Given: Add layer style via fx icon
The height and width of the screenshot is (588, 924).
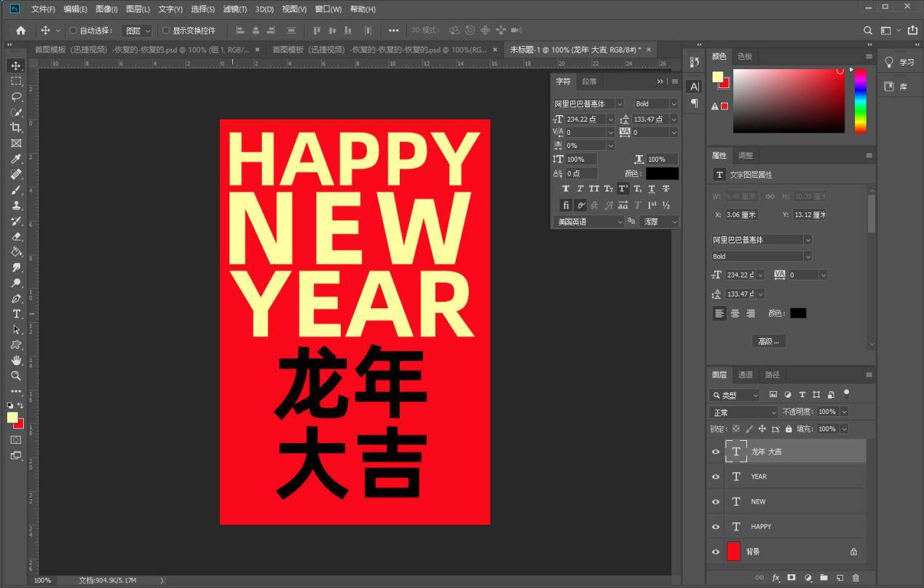Looking at the screenshot, I should coord(776,578).
